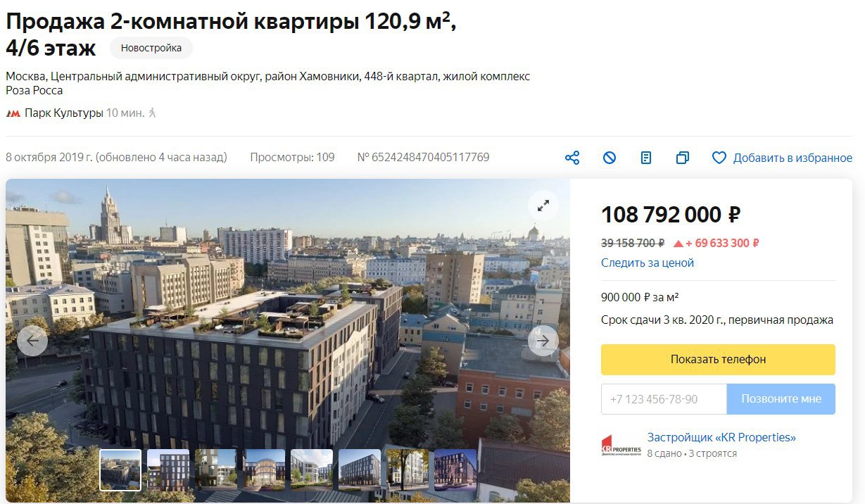The height and width of the screenshot is (504, 865).
Task: Click the Новостройка tag badge
Action: (x=151, y=48)
